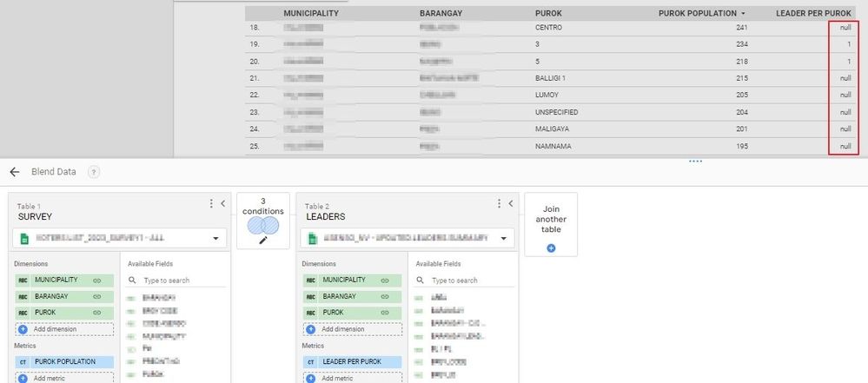Add dimension to the LEADERS table
This screenshot has width=868, height=383.
pyautogui.click(x=352, y=329)
